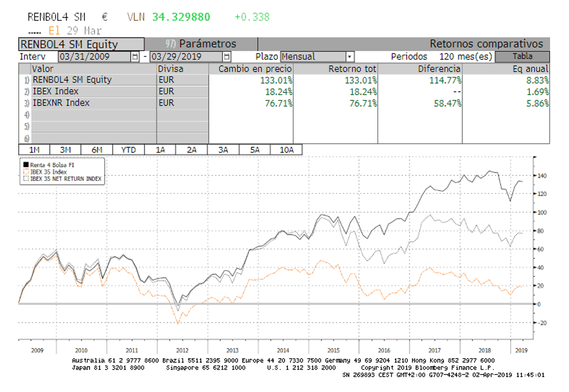Click empty security row 6 field

[x=93, y=138]
